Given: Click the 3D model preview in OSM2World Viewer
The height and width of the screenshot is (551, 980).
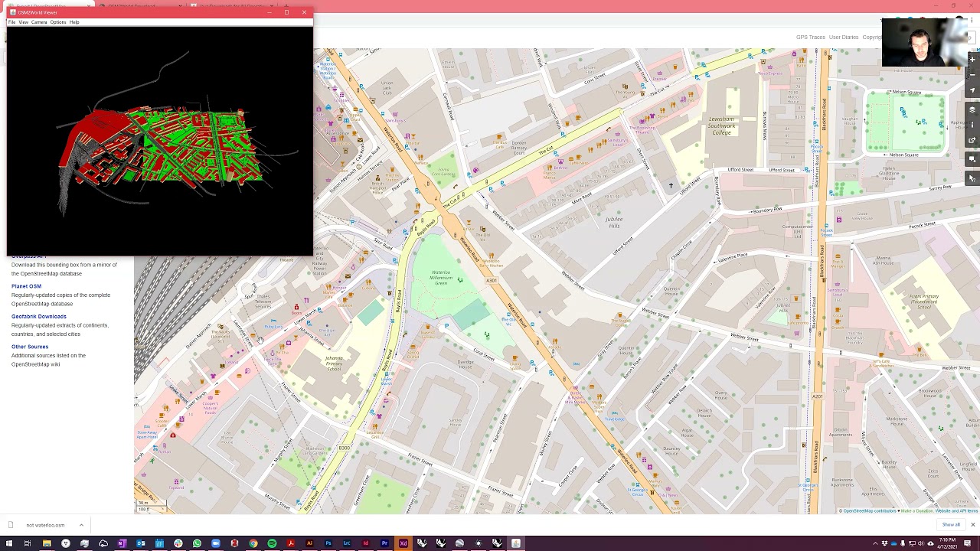Looking at the screenshot, I should click(160, 141).
